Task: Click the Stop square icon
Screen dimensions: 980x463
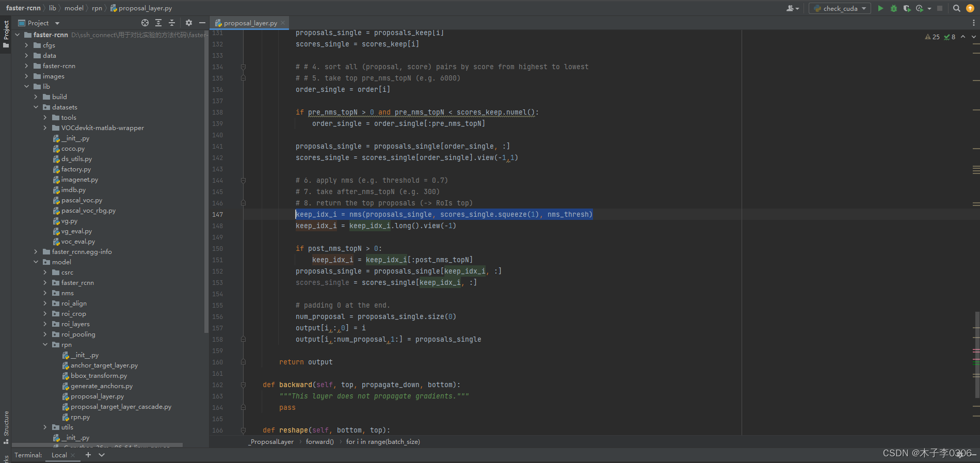Action: tap(940, 8)
